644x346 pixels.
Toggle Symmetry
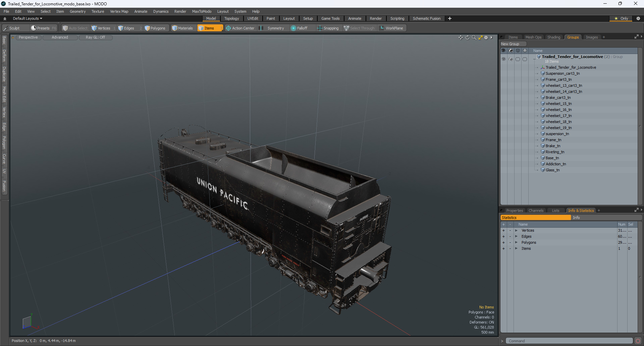point(272,28)
